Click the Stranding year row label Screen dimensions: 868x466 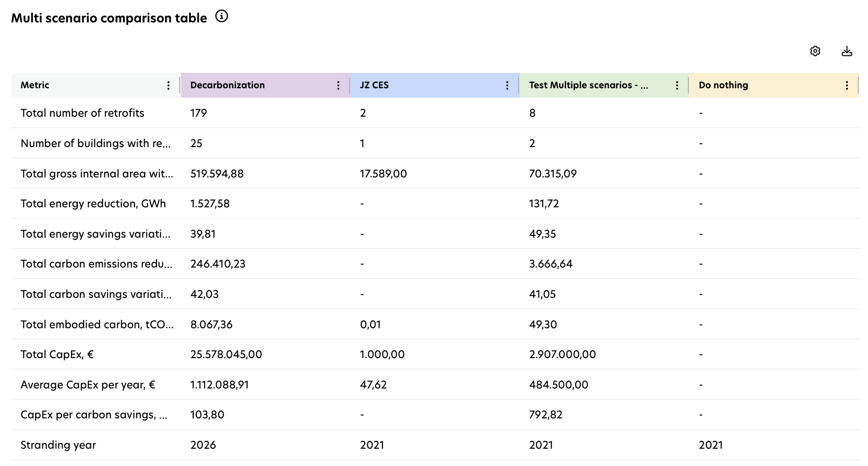click(58, 445)
